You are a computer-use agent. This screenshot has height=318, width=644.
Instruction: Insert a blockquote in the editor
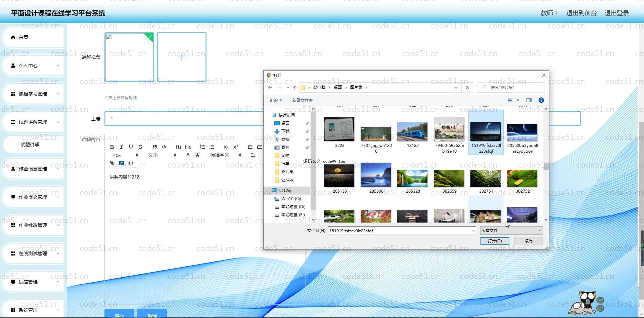[x=155, y=147]
